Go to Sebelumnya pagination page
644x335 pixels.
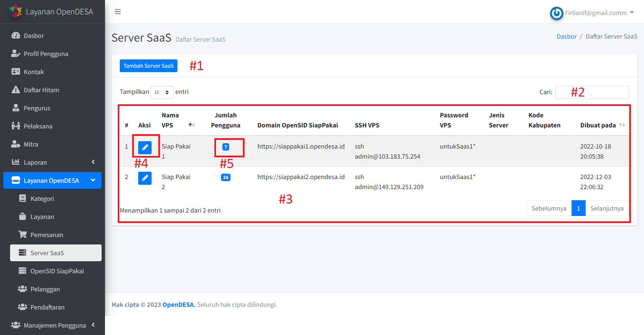[x=549, y=208]
